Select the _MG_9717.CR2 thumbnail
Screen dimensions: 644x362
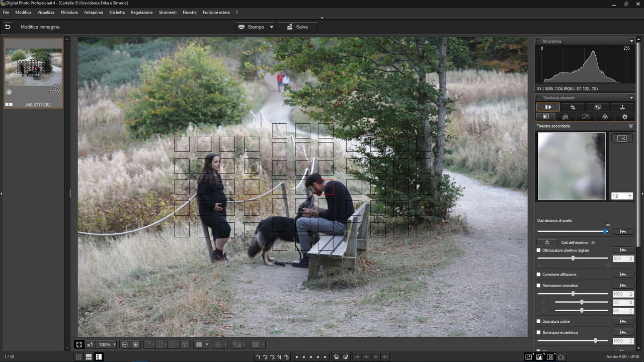pos(34,73)
